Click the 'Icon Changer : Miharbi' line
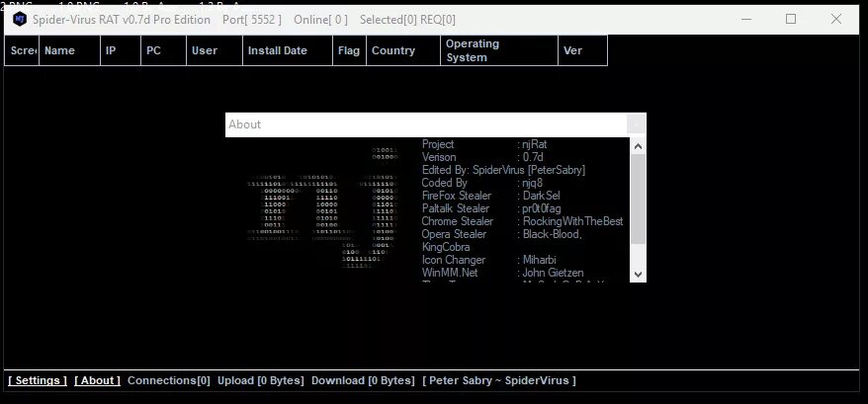 (488, 260)
